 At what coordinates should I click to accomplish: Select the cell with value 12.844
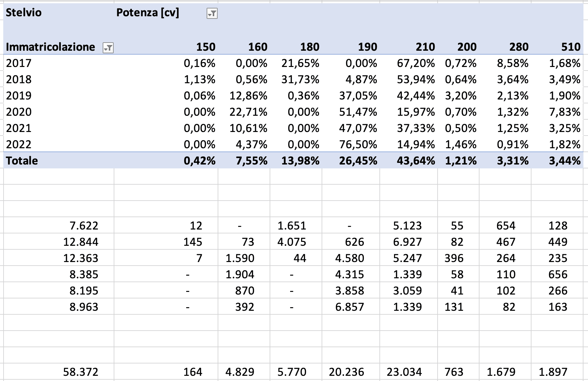coord(80,242)
